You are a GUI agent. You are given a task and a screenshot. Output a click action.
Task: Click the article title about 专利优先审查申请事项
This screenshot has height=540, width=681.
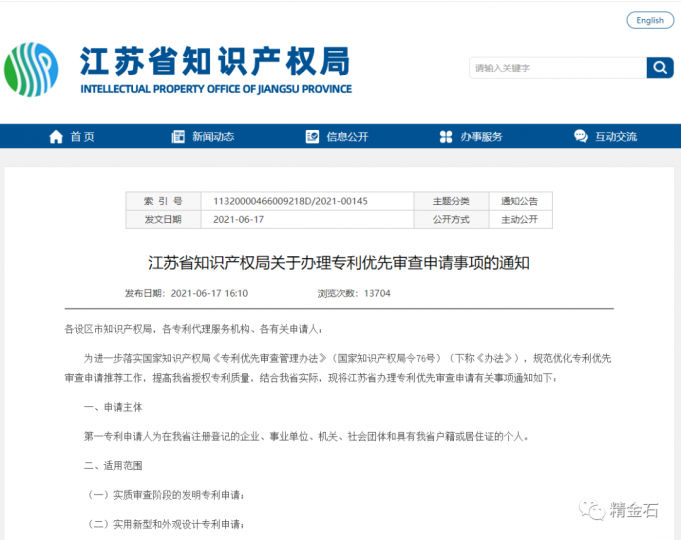[x=339, y=263]
